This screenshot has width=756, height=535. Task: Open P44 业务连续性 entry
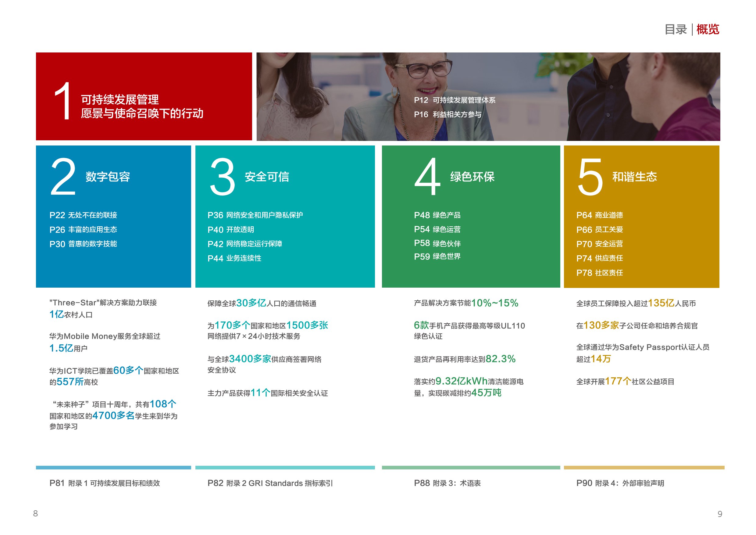tap(234, 258)
